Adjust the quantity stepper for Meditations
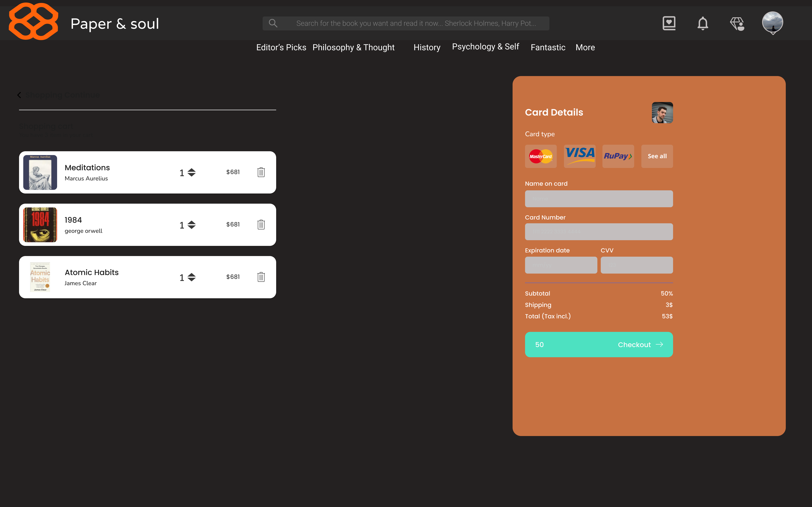 (x=192, y=172)
